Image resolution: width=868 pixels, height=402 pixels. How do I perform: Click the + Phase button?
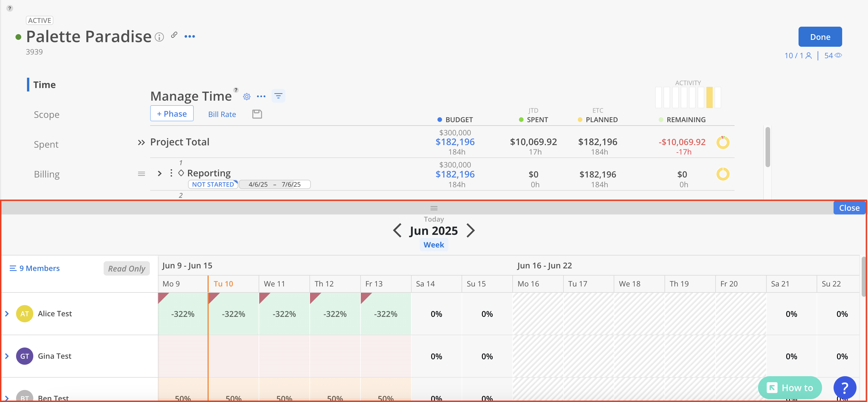(172, 114)
